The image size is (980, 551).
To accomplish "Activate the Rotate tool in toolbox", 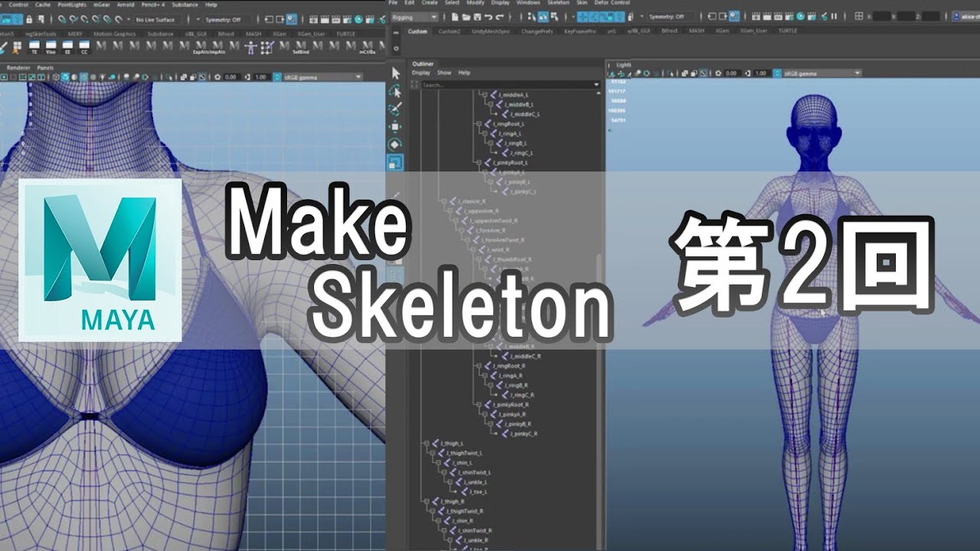I will pos(395,144).
